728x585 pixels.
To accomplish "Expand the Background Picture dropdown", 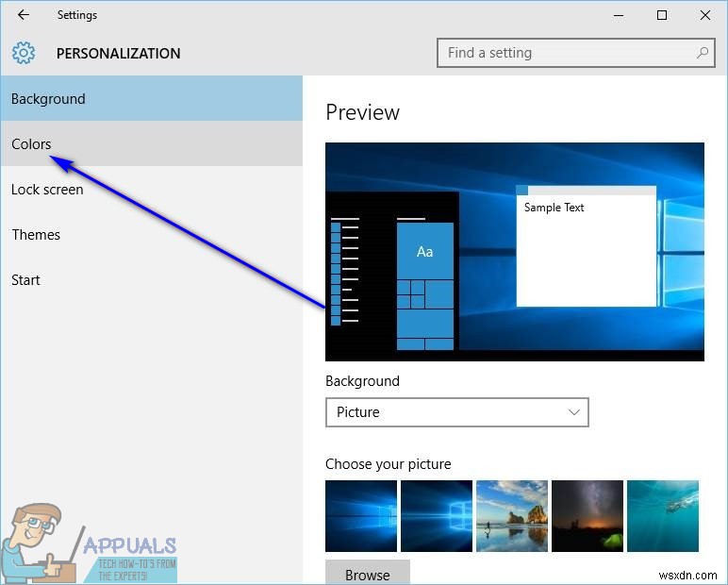I will tap(457, 412).
